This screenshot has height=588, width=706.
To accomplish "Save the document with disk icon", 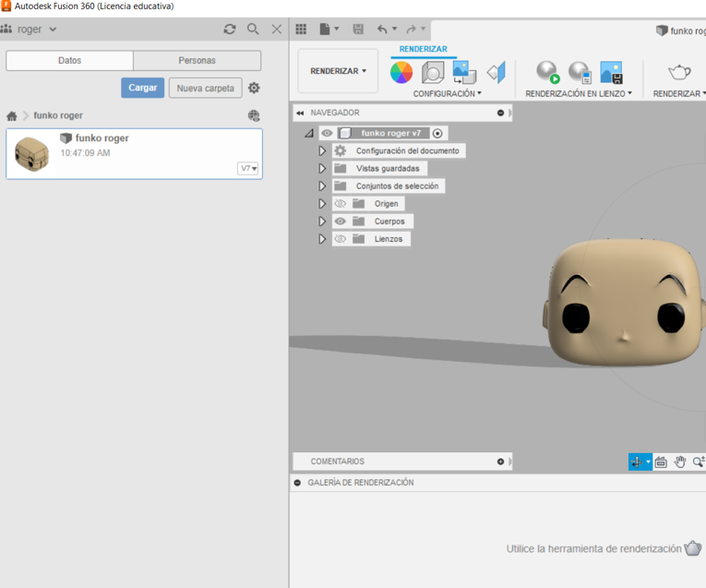I will coord(358,30).
